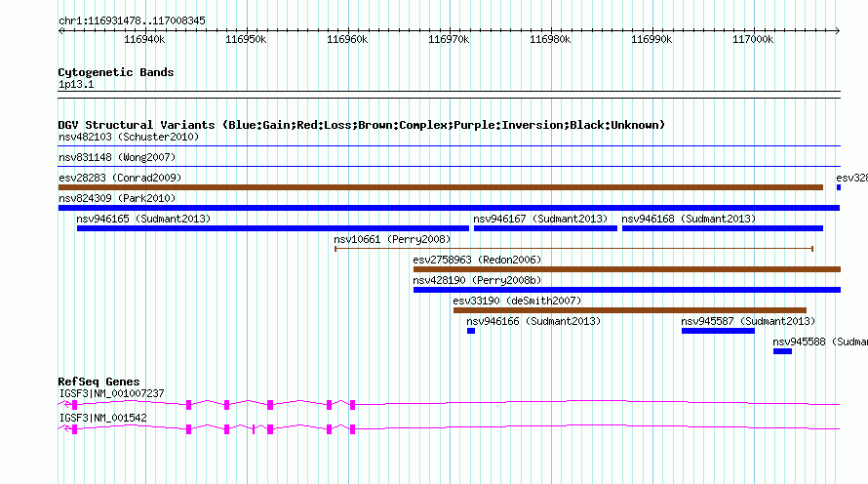Image resolution: width=868 pixels, height=484 pixels.
Task: Click the nsv946167 blue gain bar
Action: click(545, 228)
